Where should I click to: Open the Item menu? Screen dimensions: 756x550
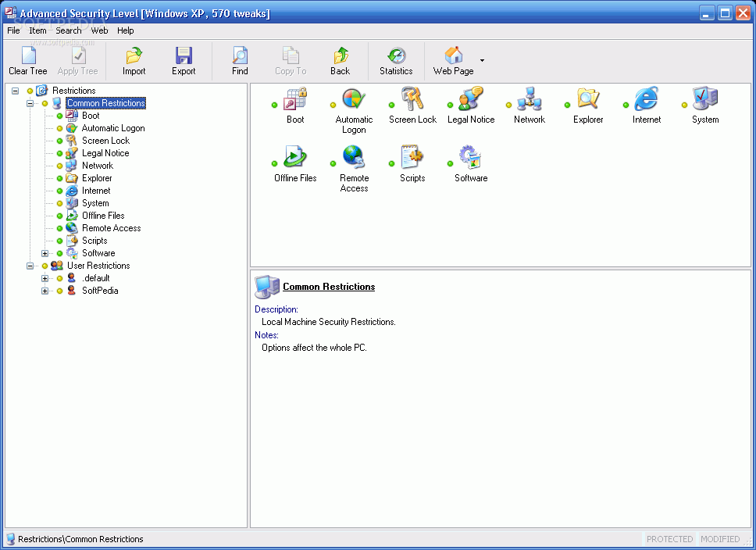click(37, 30)
